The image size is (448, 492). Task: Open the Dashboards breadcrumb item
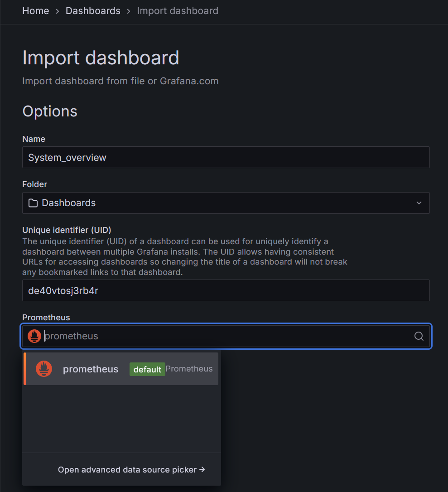[x=92, y=11]
